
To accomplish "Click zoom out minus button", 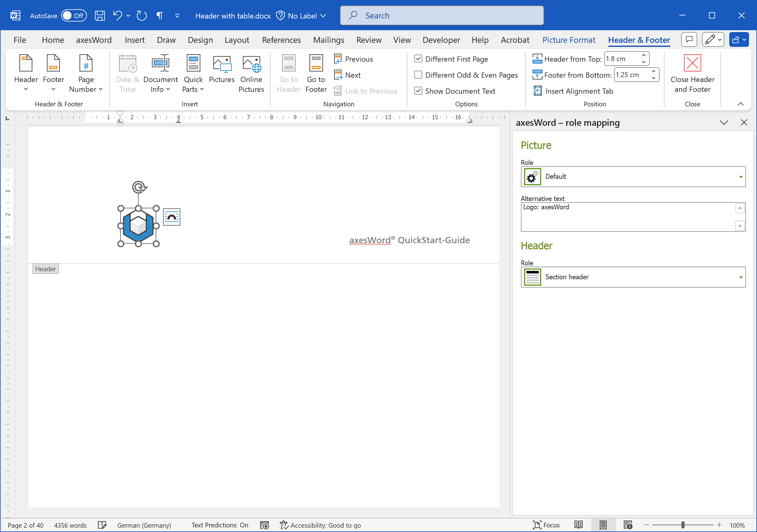I will pos(646,525).
